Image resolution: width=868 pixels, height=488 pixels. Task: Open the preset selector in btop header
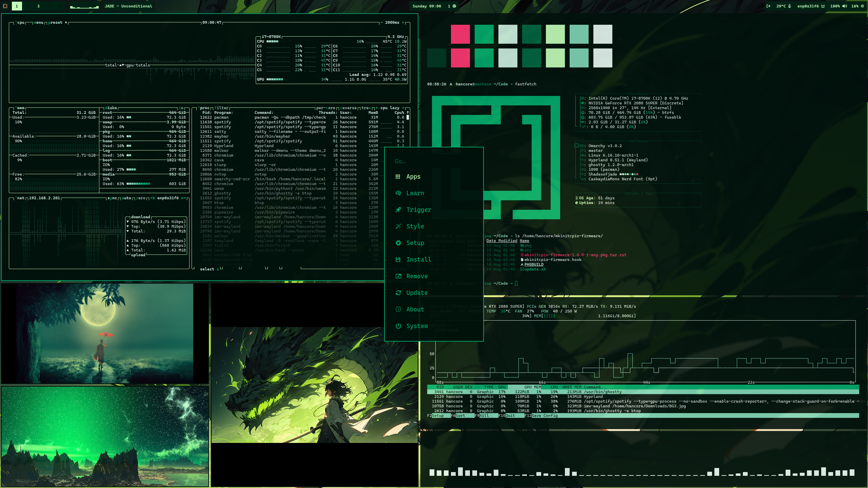coord(55,22)
